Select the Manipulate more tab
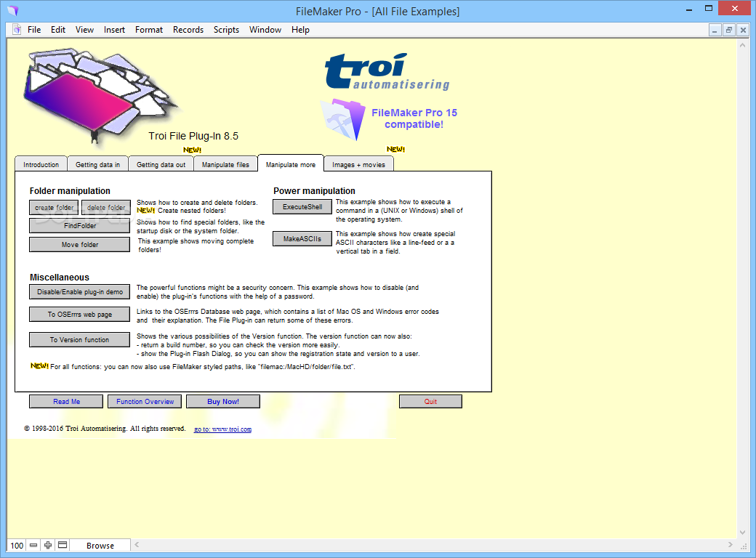The width and height of the screenshot is (756, 558). (291, 164)
